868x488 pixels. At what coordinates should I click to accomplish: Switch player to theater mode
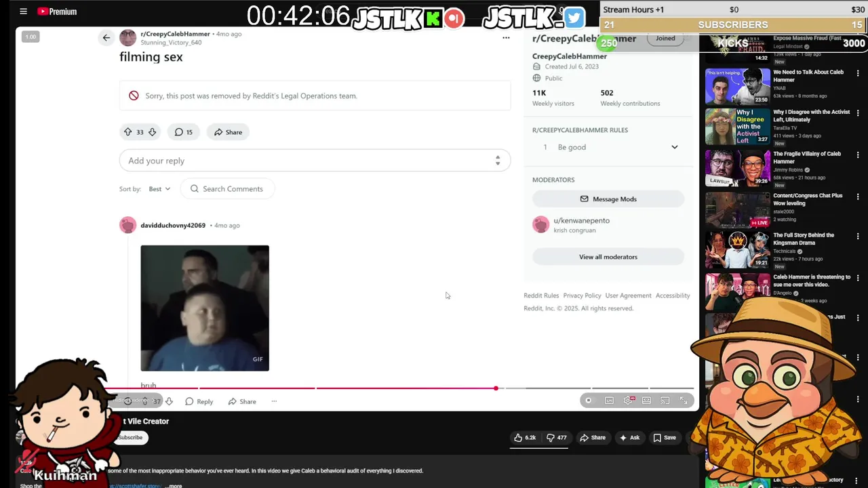(x=646, y=401)
